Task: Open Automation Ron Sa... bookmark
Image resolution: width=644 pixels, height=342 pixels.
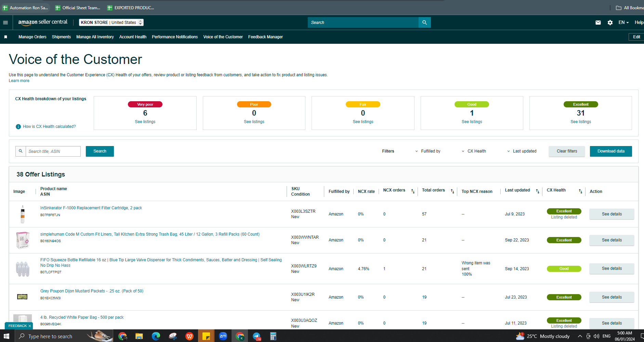Action: click(26, 8)
